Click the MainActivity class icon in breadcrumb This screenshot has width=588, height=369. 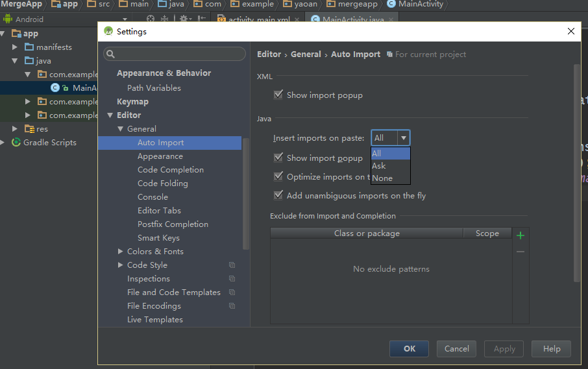click(x=391, y=4)
